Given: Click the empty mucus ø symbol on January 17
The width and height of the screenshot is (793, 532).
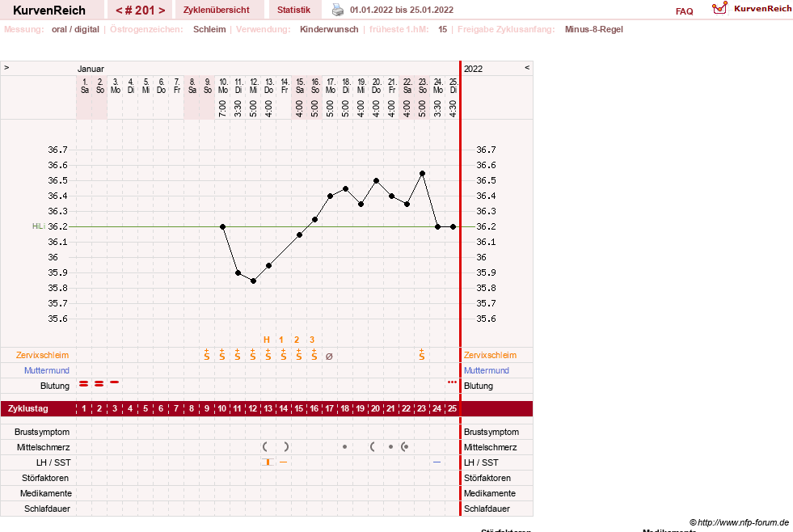Looking at the screenshot, I should coord(329,356).
